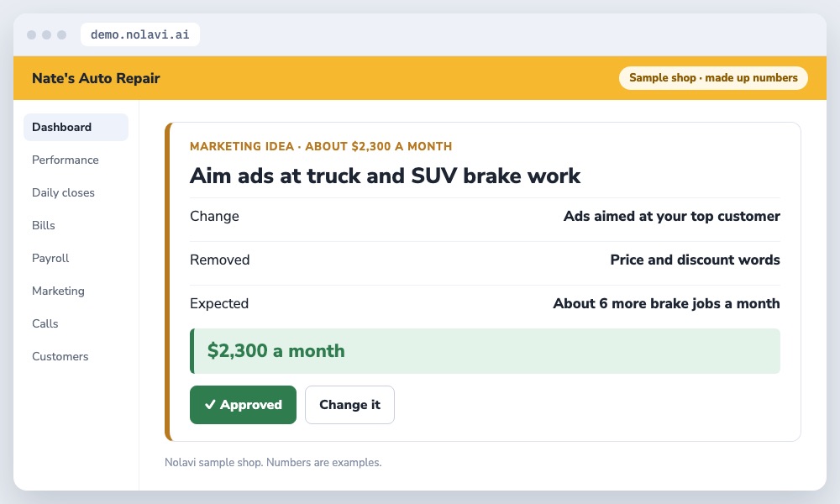Click the Nolavi sample shop footer note
Screen dimensions: 840x504
coord(273,462)
